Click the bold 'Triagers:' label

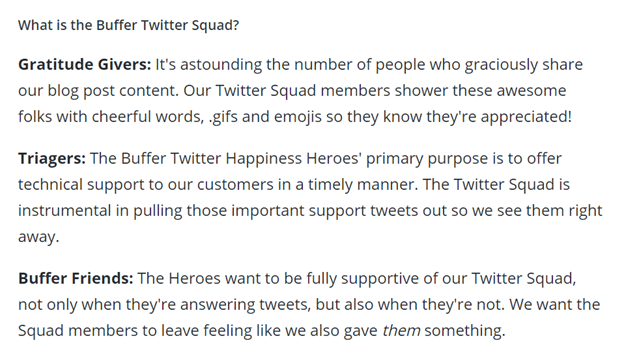52,159
